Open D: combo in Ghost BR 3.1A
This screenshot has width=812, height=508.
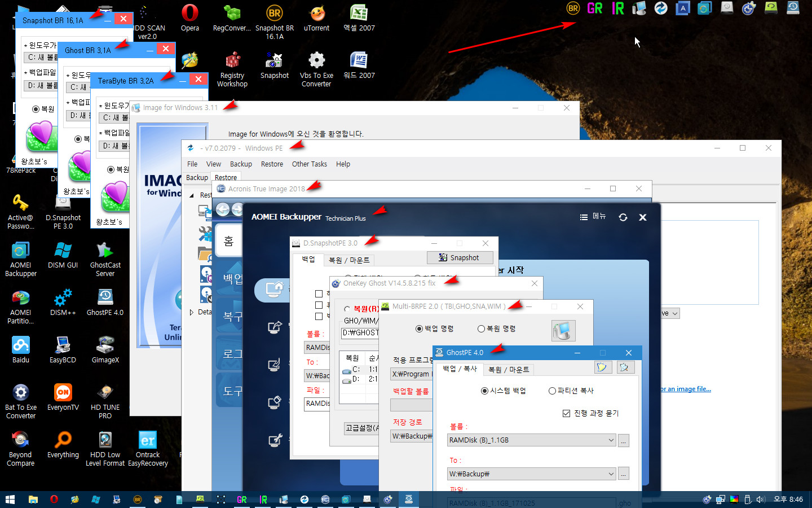pos(78,115)
